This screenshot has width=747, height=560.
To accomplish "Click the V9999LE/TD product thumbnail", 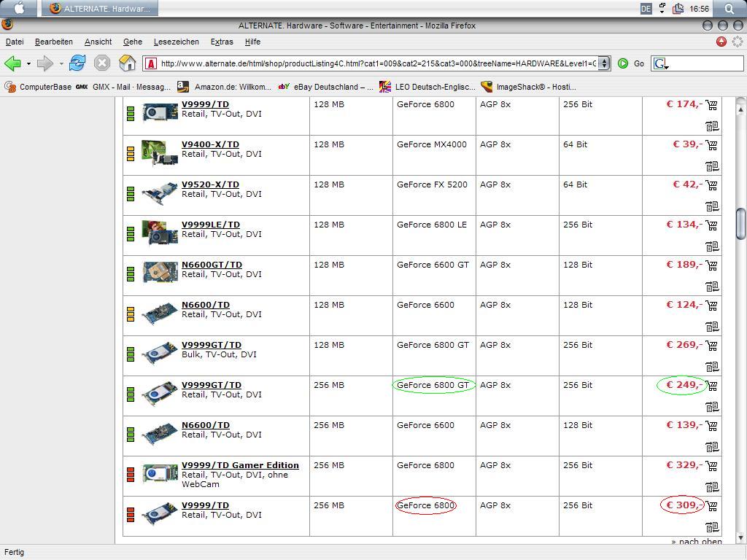I will [160, 233].
